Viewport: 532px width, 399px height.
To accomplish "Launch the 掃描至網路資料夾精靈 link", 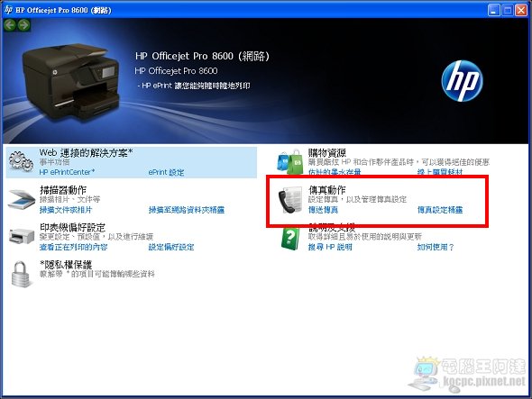I will pyautogui.click(x=187, y=210).
